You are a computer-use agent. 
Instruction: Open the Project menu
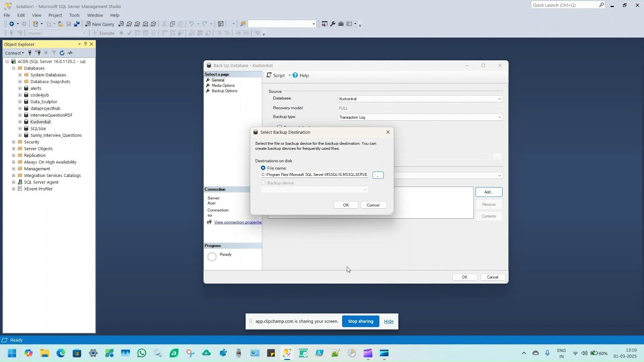click(55, 15)
